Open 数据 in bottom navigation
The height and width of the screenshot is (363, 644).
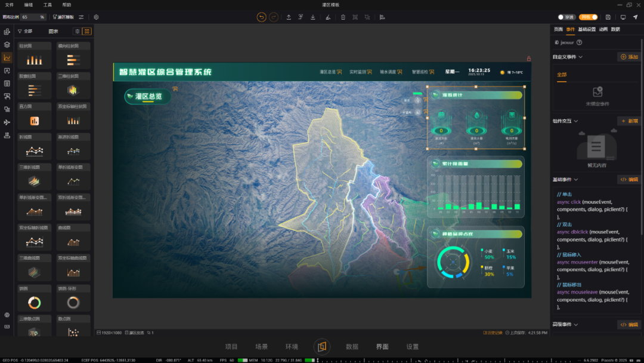coord(352,346)
